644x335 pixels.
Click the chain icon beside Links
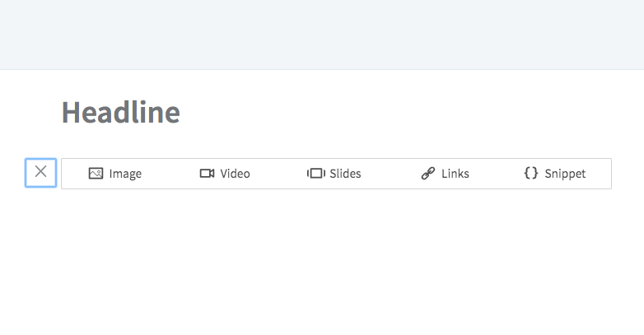(428, 173)
